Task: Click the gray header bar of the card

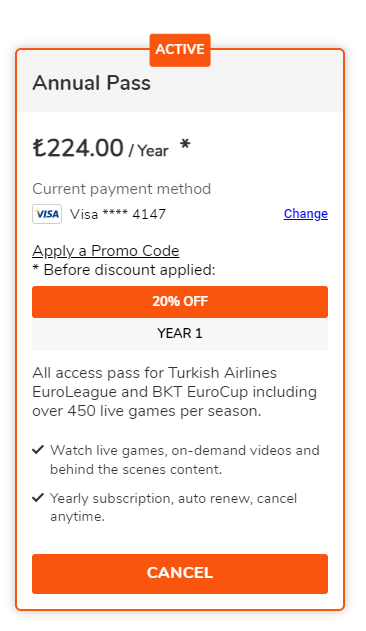Action: pyautogui.click(x=180, y=81)
